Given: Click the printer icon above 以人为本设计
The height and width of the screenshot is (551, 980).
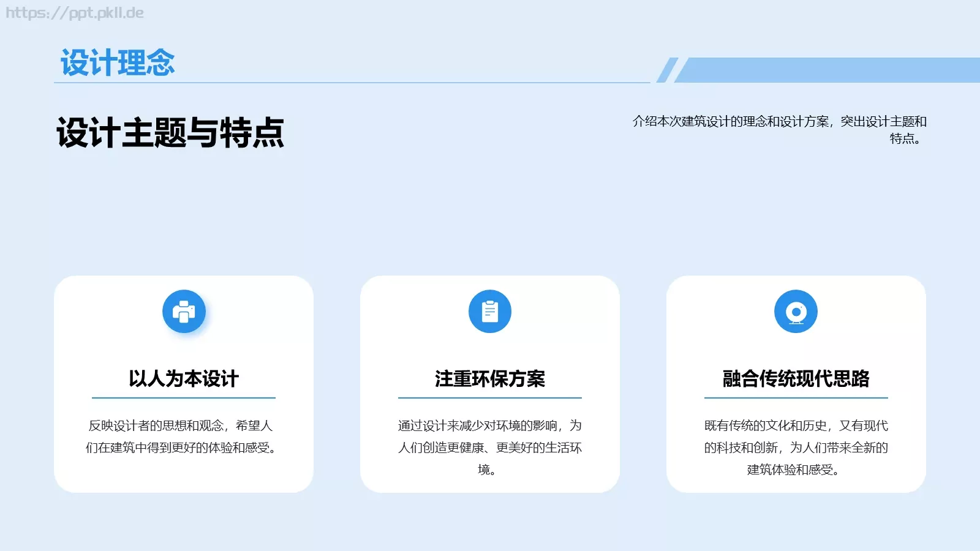Looking at the screenshot, I should [x=184, y=312].
